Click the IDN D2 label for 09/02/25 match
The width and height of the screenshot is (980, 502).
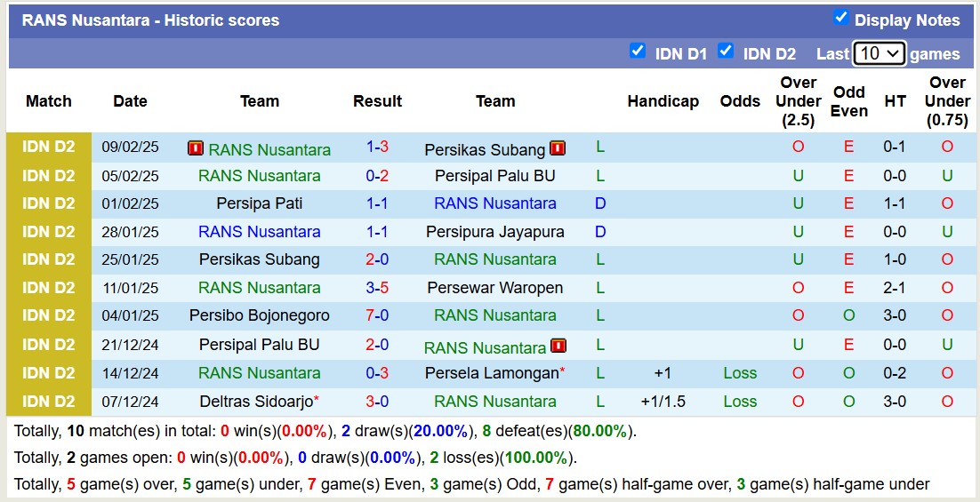click(x=49, y=147)
